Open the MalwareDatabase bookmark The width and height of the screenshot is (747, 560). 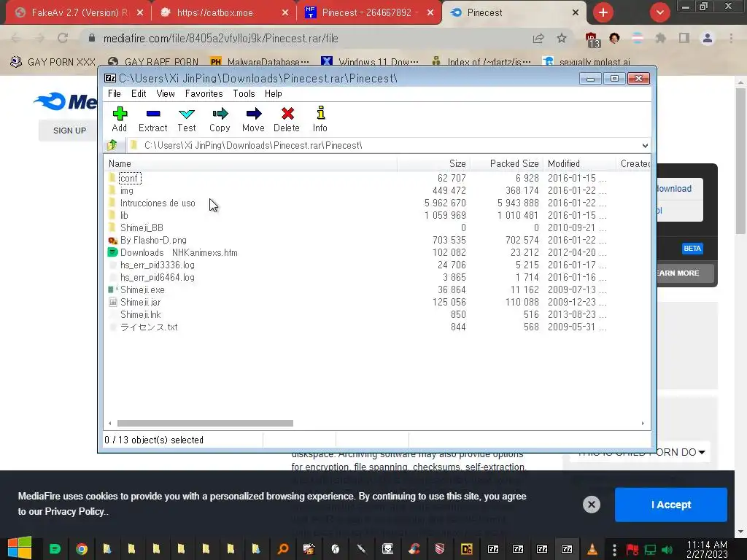[x=260, y=62]
